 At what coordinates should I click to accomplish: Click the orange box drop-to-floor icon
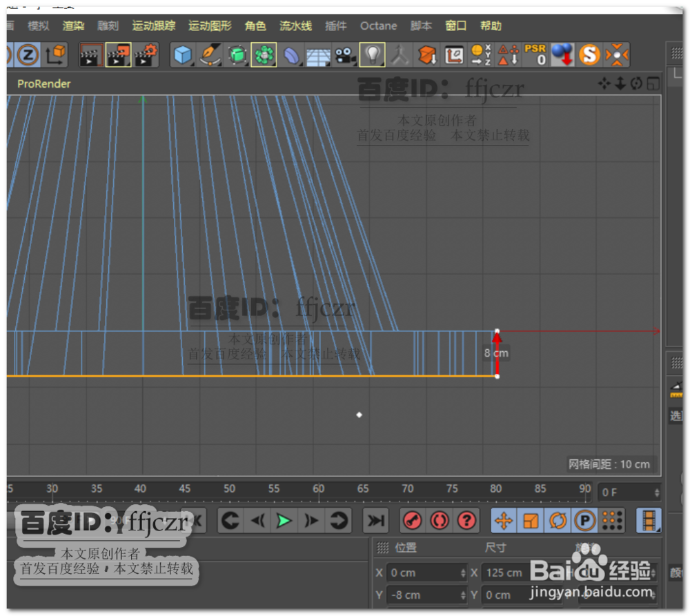(x=427, y=55)
